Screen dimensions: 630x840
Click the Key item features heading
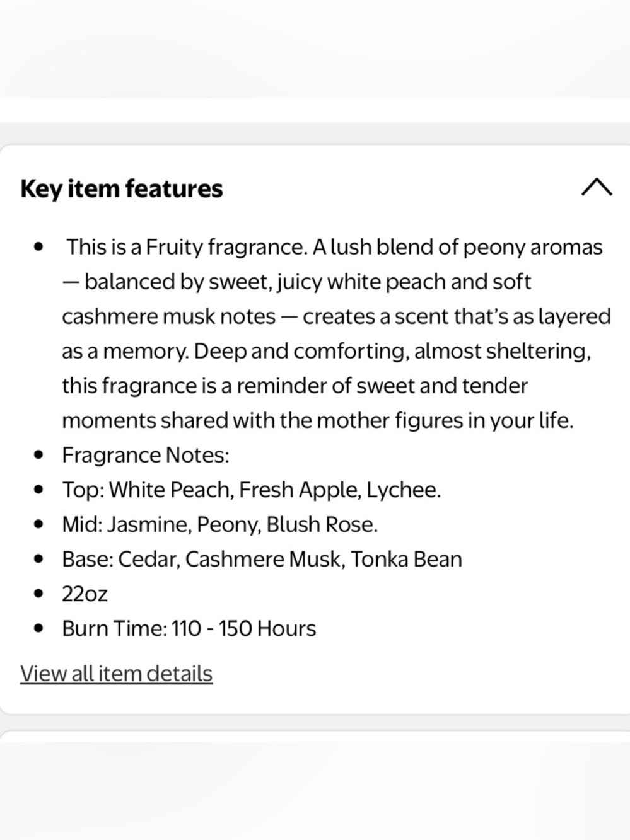(x=122, y=188)
